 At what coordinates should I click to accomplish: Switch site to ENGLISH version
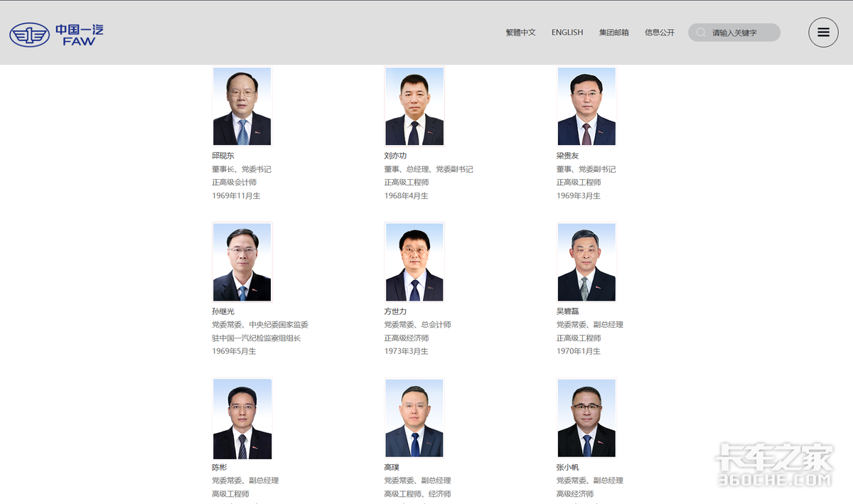click(x=567, y=32)
